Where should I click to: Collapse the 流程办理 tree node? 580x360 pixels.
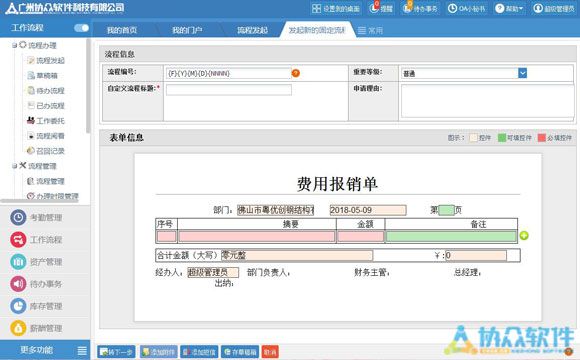click(14, 46)
